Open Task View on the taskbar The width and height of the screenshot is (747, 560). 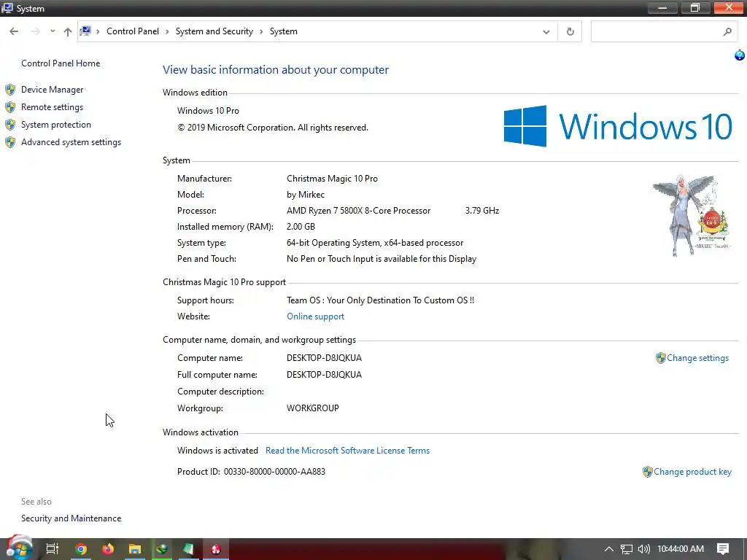(x=53, y=549)
